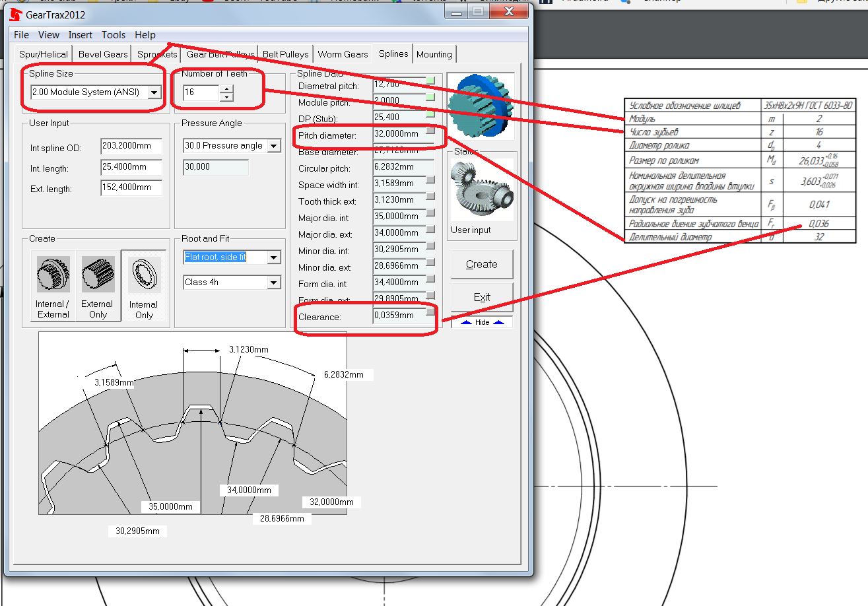The width and height of the screenshot is (868, 606).
Task: Click the Create button
Action: [482, 264]
